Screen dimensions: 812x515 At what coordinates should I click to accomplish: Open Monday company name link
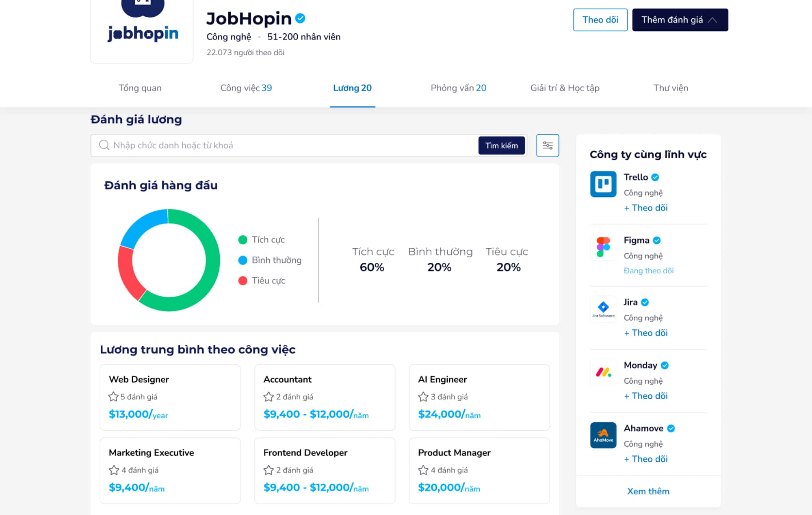click(x=641, y=365)
